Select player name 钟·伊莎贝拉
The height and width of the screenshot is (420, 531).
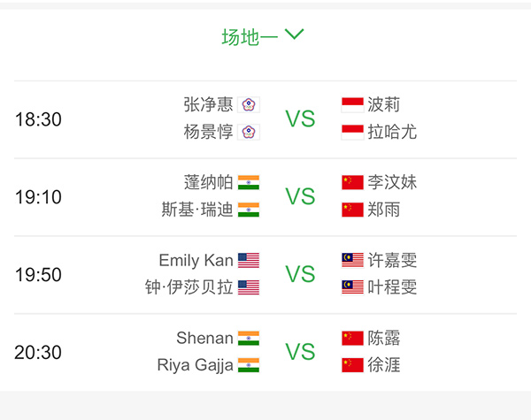(189, 287)
